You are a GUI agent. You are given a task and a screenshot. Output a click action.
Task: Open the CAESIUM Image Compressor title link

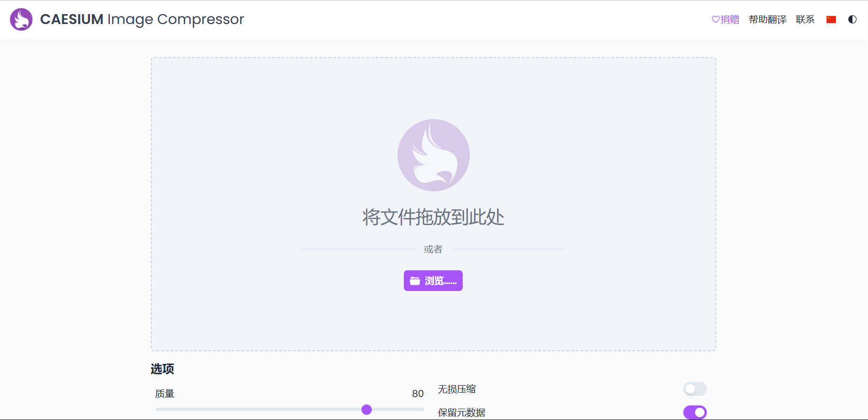(142, 19)
